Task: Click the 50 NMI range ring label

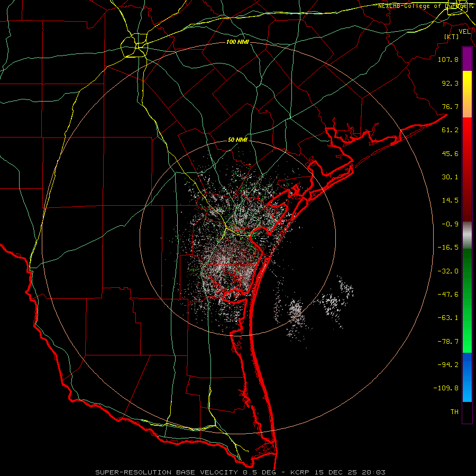Action: pos(237,140)
